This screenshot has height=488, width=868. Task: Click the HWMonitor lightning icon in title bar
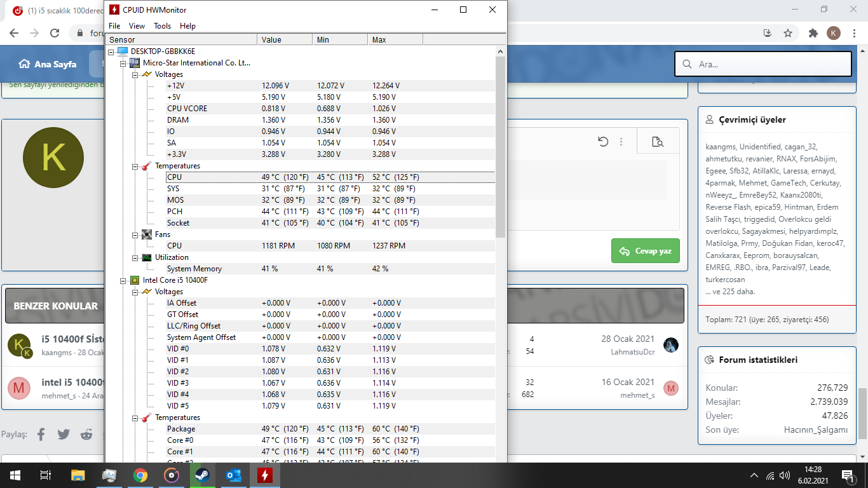point(114,10)
